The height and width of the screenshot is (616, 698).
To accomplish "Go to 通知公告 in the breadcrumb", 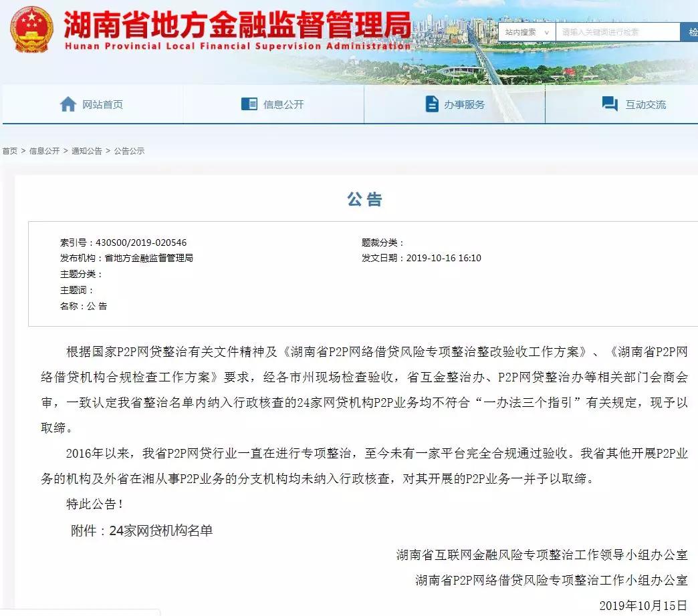I will click(x=87, y=151).
